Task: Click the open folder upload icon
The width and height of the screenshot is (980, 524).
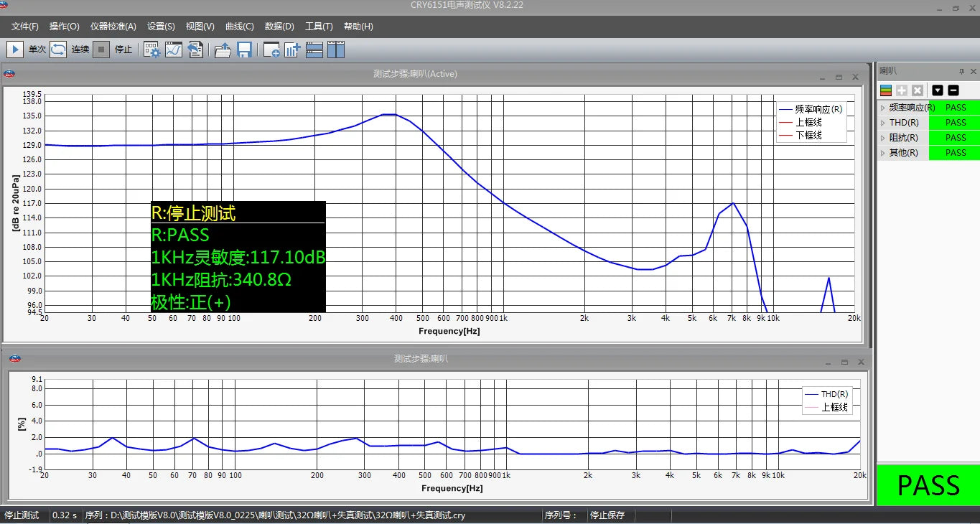Action: (x=223, y=50)
